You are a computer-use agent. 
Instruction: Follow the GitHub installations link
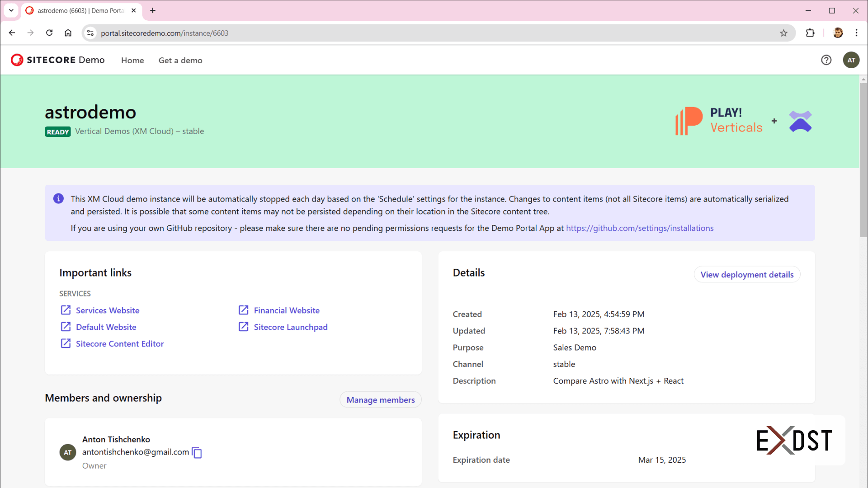[640, 228]
